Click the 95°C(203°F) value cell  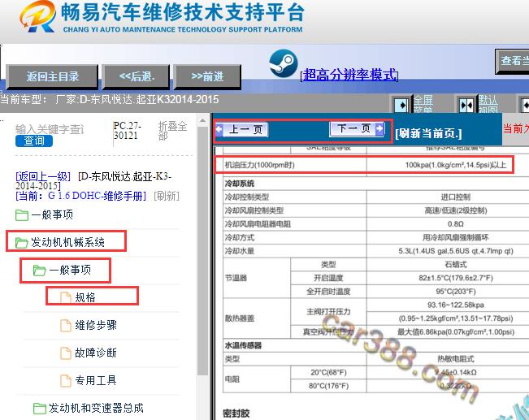[456, 292]
